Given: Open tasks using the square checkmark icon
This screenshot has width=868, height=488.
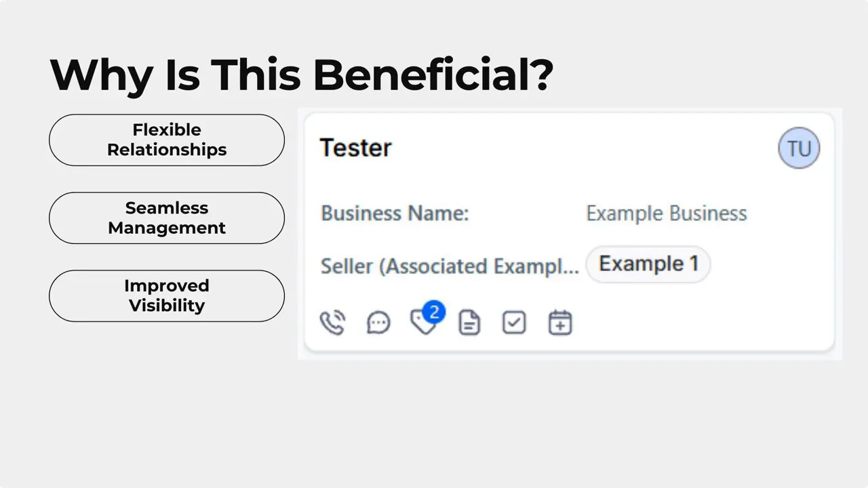Looking at the screenshot, I should pos(513,322).
